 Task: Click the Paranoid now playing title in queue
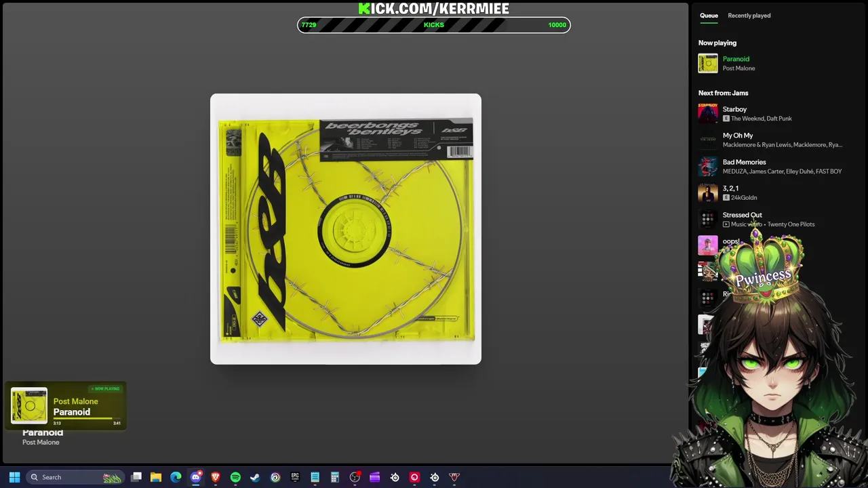(x=736, y=59)
